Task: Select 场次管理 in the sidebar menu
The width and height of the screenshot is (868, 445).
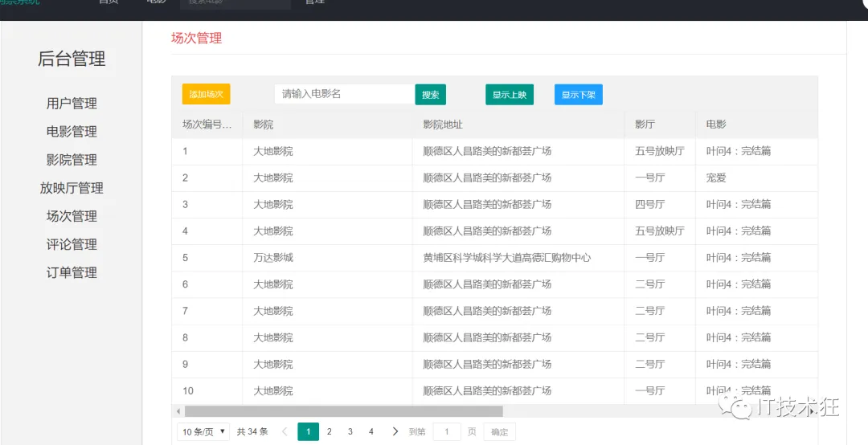Action: tap(72, 216)
